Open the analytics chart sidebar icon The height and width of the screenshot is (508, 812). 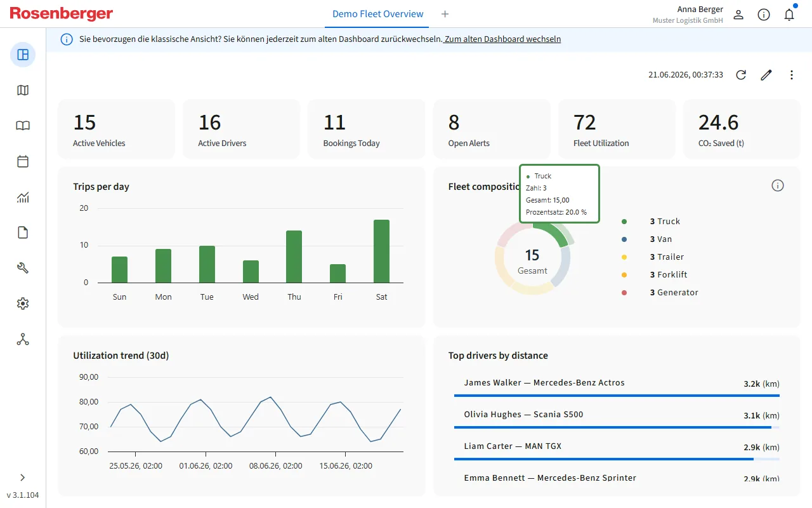pos(23,197)
